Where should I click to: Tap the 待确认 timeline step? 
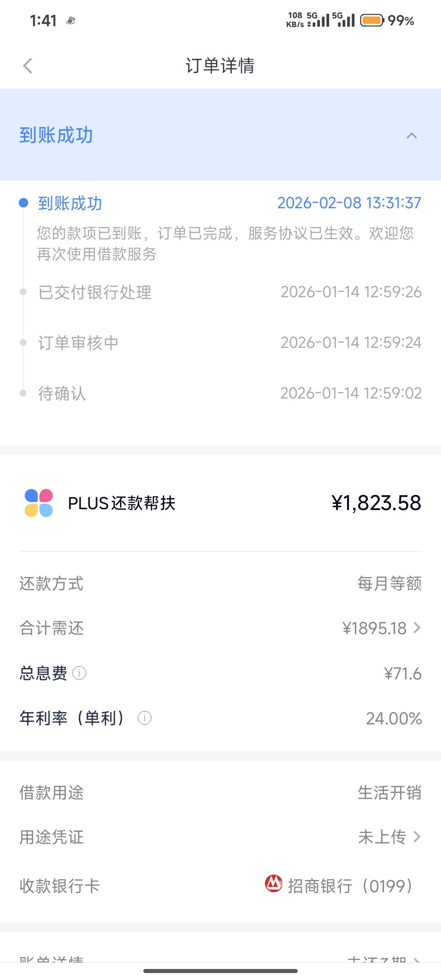click(62, 394)
